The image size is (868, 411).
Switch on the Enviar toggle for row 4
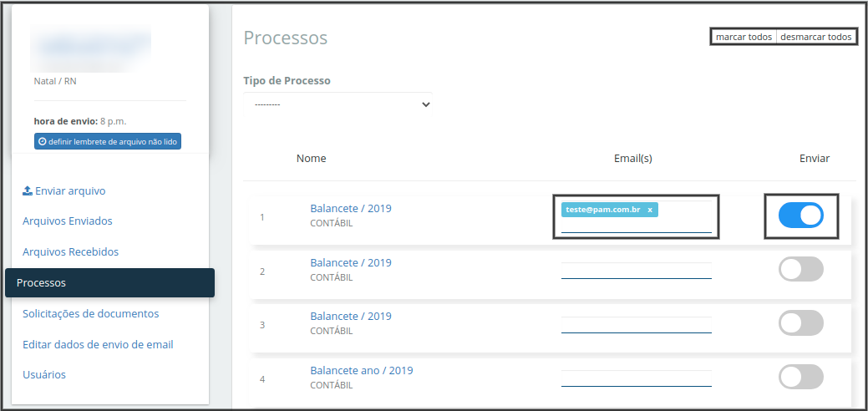click(800, 377)
